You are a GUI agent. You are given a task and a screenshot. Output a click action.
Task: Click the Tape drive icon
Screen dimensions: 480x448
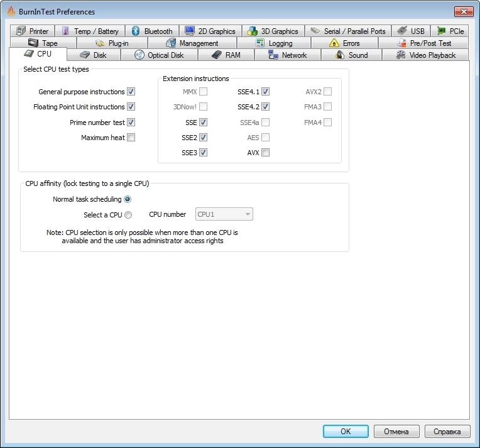click(33, 43)
